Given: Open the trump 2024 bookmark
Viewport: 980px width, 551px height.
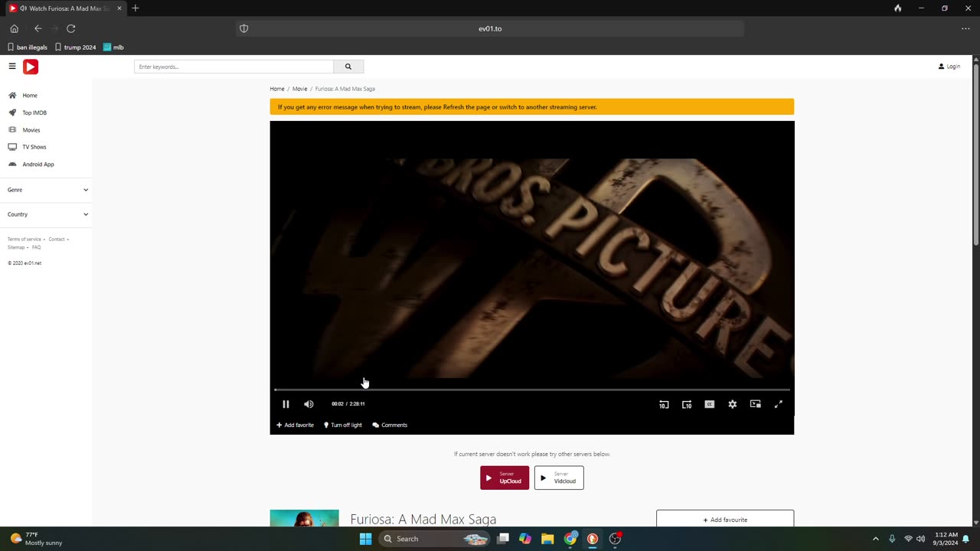Looking at the screenshot, I should [76, 47].
